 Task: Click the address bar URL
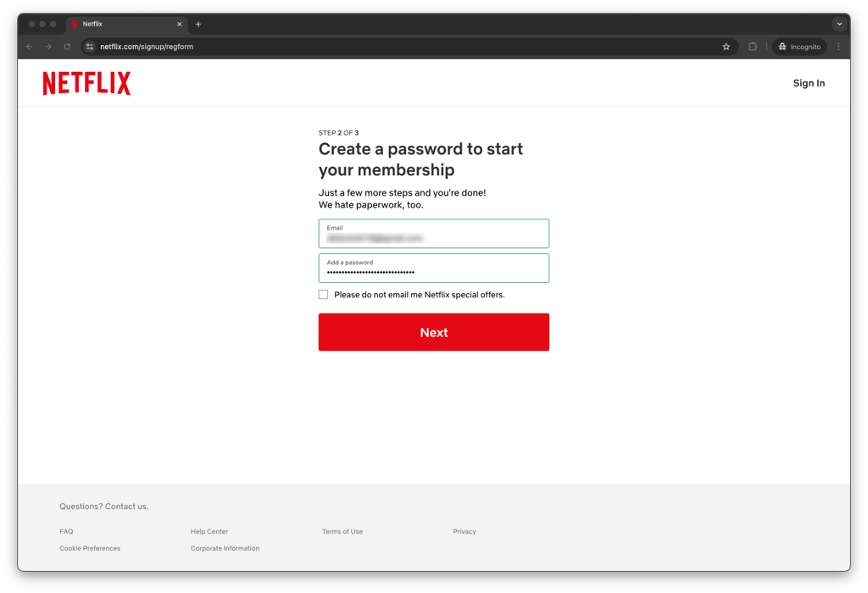(147, 47)
